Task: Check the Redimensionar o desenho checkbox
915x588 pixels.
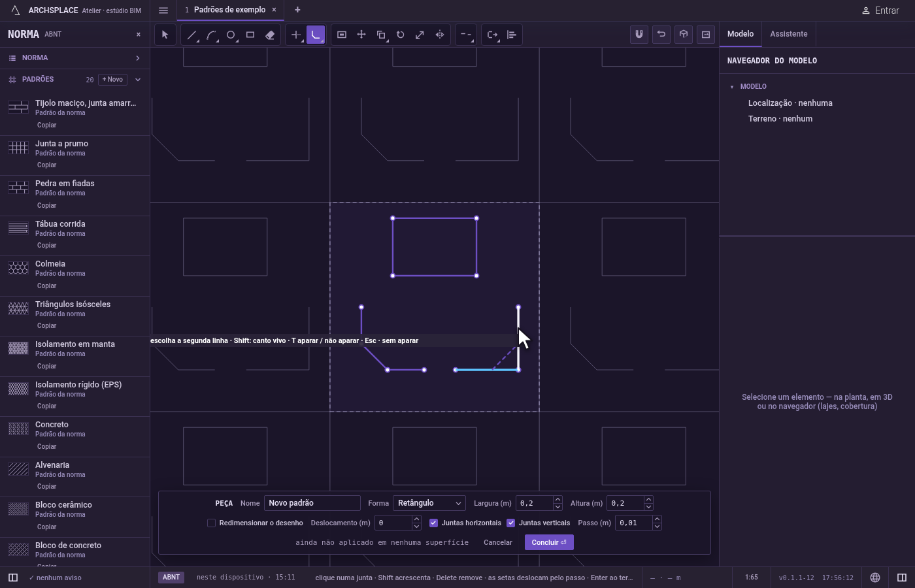Action: pyautogui.click(x=211, y=523)
